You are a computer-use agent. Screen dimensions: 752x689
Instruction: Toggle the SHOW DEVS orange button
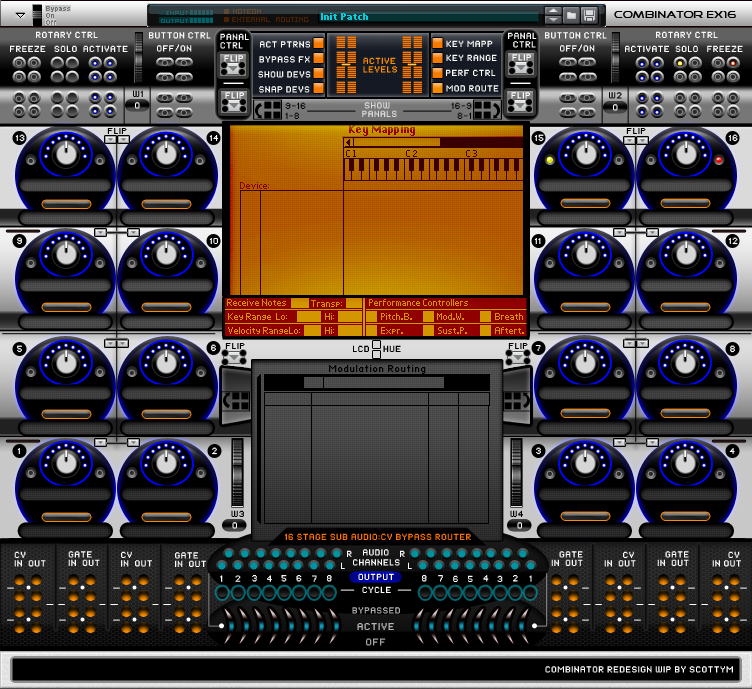(x=318, y=73)
